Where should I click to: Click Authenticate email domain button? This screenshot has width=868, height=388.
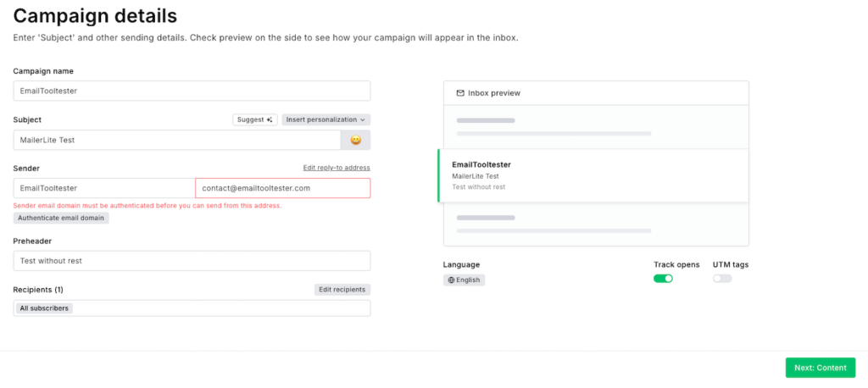[x=61, y=218]
